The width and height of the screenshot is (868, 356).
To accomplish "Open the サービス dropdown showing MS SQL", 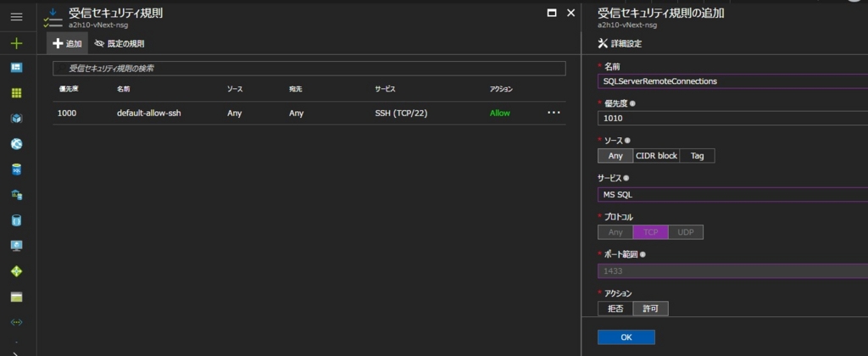I will (732, 195).
